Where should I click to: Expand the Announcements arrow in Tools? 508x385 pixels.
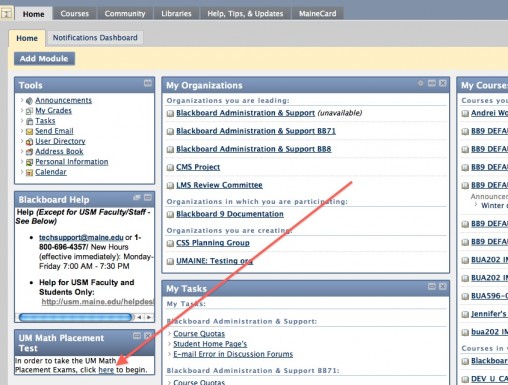22,100
